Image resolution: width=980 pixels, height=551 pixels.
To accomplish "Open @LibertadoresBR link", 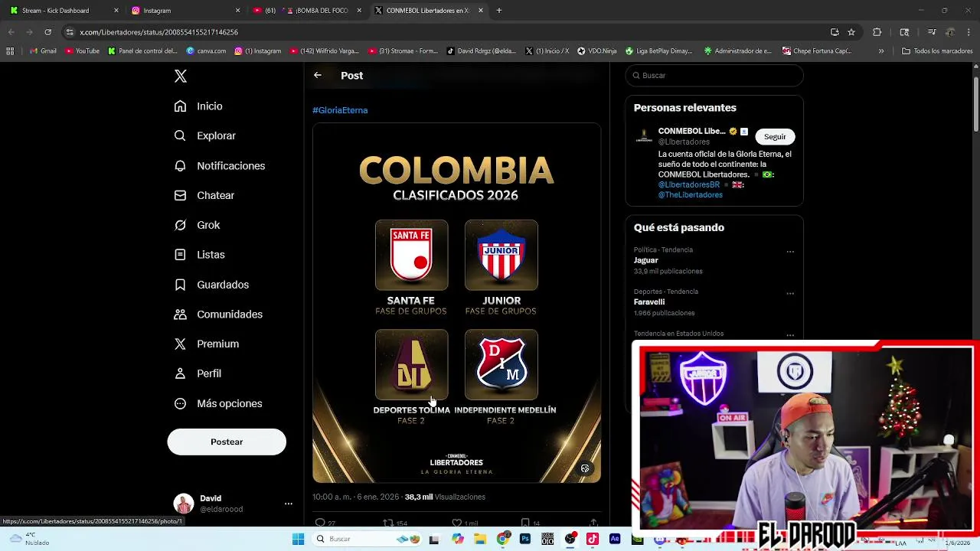I will [689, 184].
